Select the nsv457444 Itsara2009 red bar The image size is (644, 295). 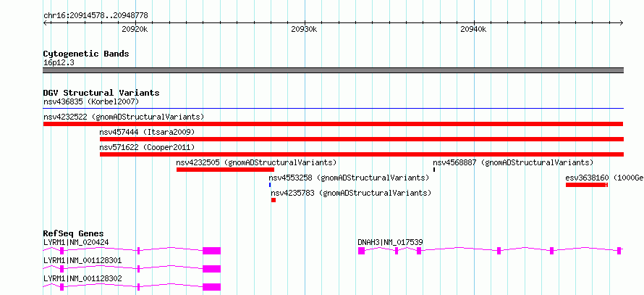pos(361,139)
